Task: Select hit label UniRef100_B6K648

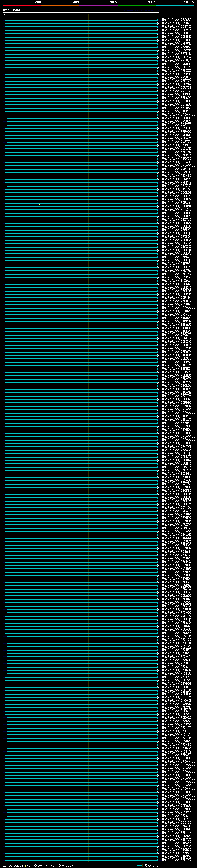Action: coord(176,626)
